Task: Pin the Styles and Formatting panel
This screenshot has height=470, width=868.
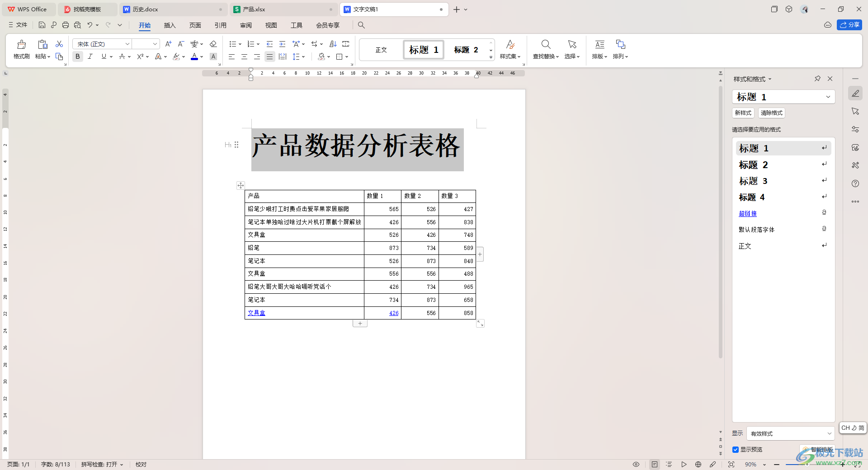Action: click(817, 79)
